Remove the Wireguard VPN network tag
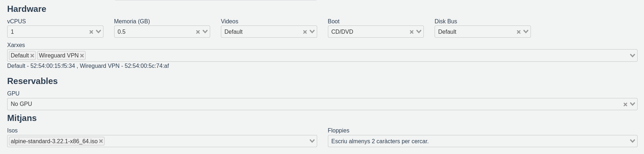This screenshot has width=644, height=154. [x=82, y=56]
